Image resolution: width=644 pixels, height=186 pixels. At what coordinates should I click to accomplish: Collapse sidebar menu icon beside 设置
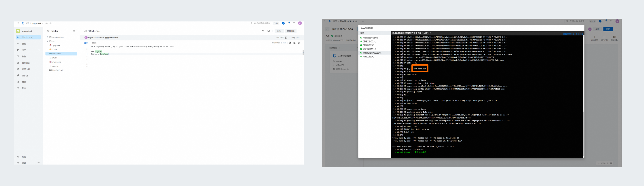pos(38,163)
